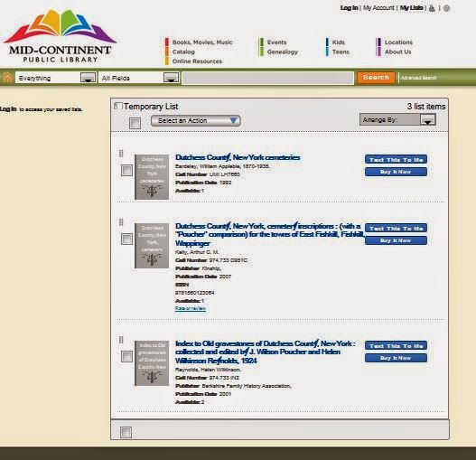Click the Rate or review link
Image resolution: width=476 pixels, height=460 pixels.
tap(191, 308)
